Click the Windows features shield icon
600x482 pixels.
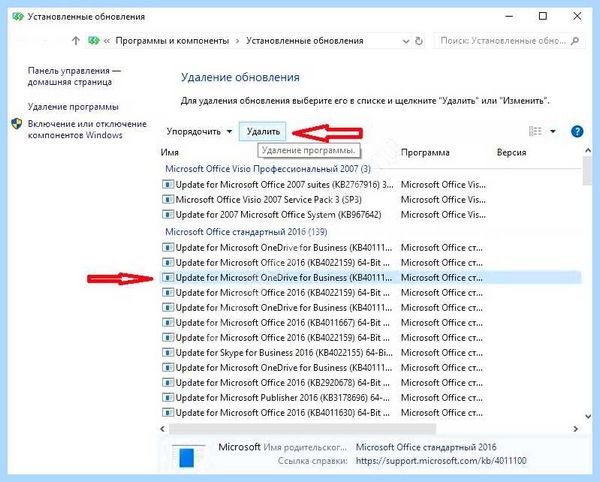(x=16, y=124)
